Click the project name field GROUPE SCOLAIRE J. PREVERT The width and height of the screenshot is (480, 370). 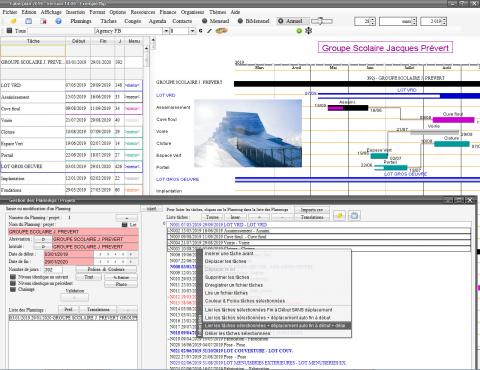pos(73,232)
